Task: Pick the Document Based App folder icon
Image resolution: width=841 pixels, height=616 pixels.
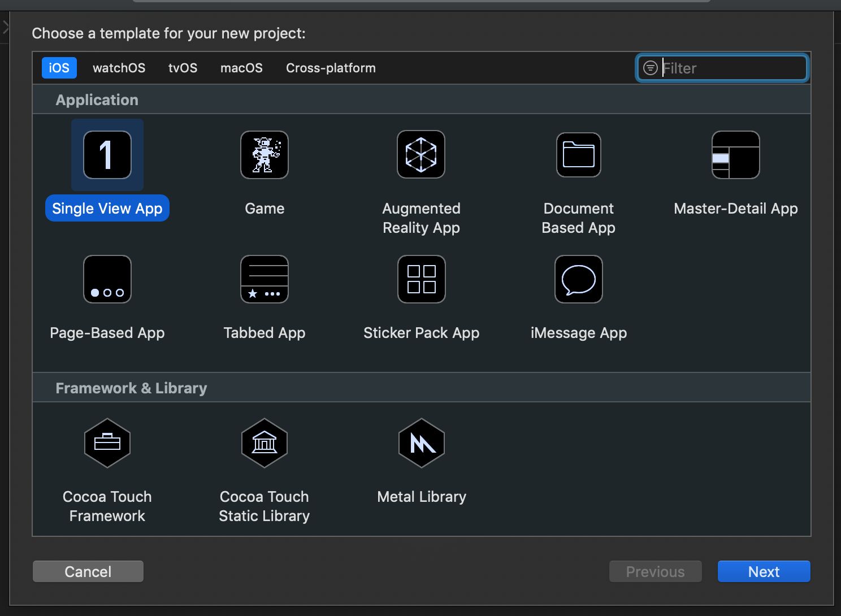Action: click(x=578, y=155)
